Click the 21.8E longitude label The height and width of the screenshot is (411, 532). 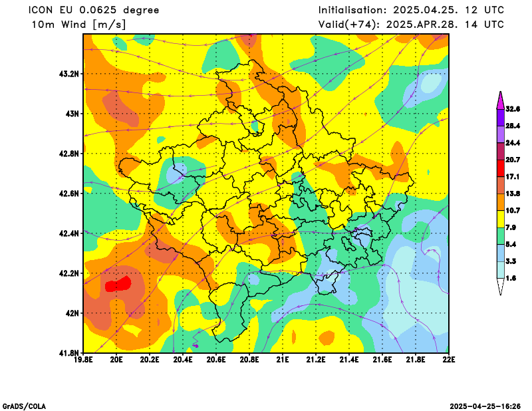416,359
